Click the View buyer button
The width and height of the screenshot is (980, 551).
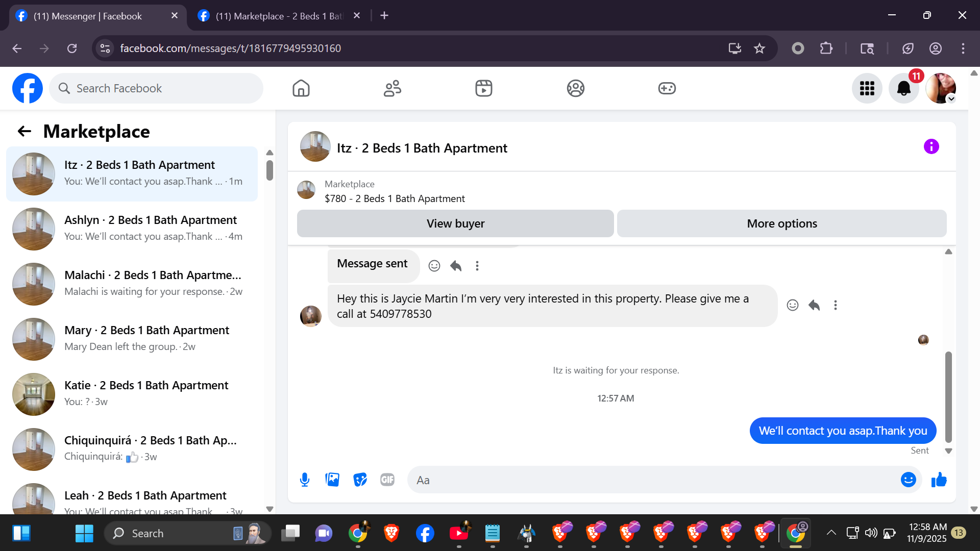[455, 223]
